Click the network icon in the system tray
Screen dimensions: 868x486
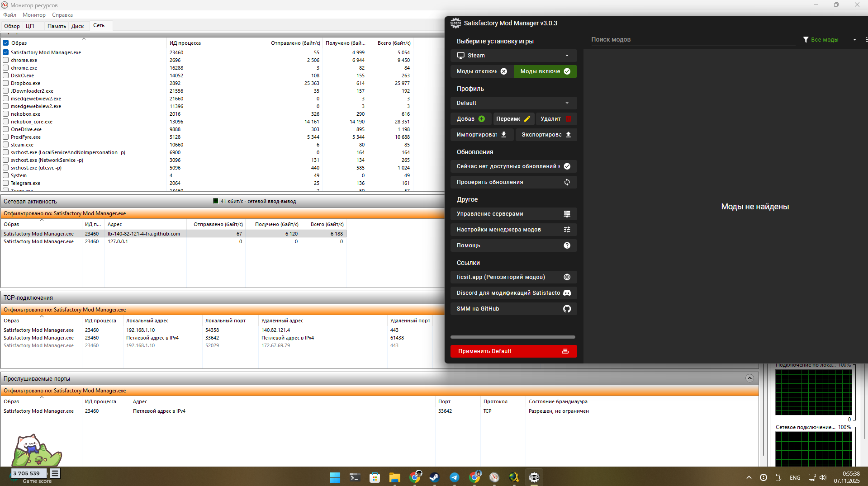click(812, 477)
